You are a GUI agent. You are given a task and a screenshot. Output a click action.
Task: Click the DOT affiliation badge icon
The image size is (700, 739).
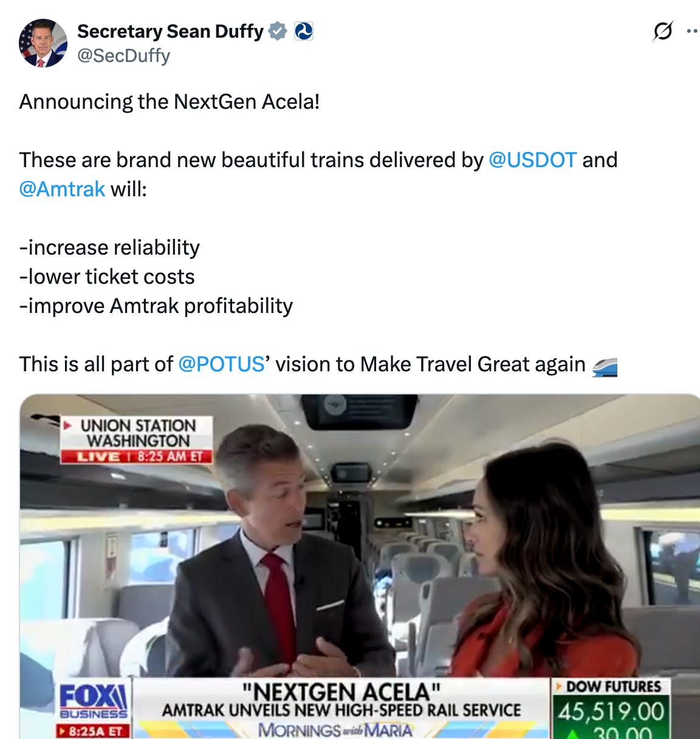point(303,30)
